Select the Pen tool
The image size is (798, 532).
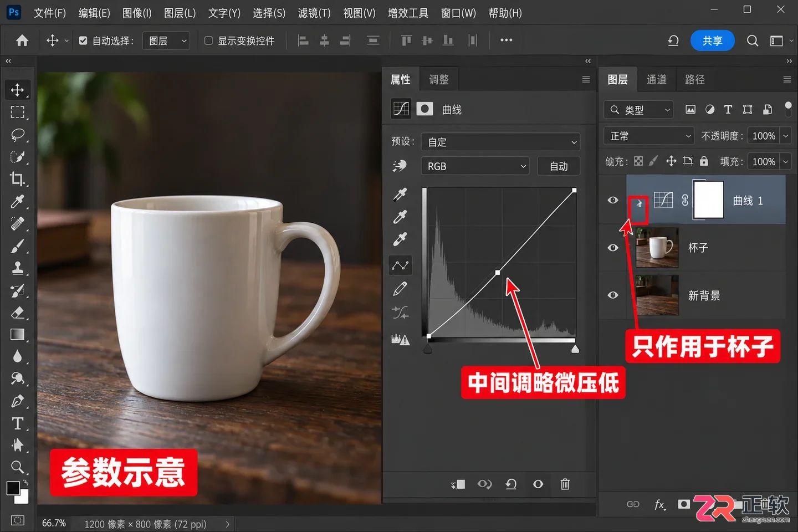(x=17, y=401)
